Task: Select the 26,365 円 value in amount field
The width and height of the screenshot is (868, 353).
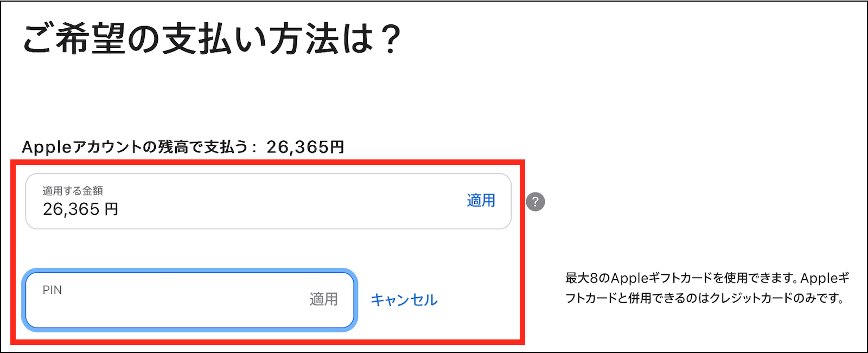Action: point(72,209)
